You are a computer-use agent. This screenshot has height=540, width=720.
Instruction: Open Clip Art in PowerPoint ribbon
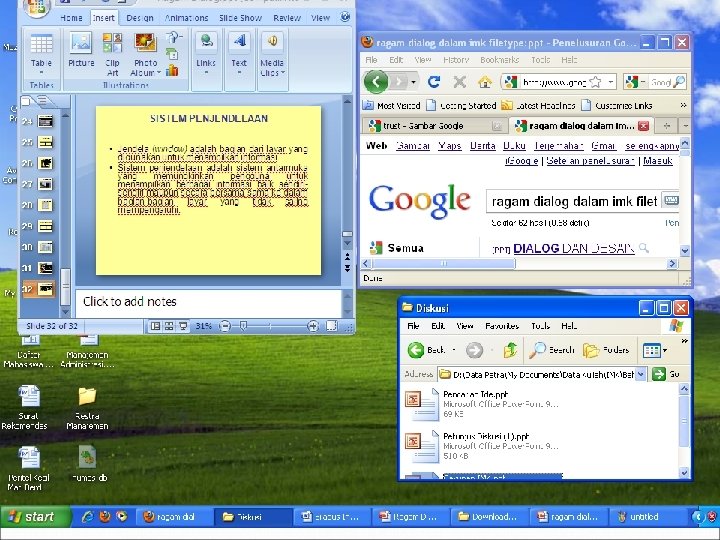112,54
